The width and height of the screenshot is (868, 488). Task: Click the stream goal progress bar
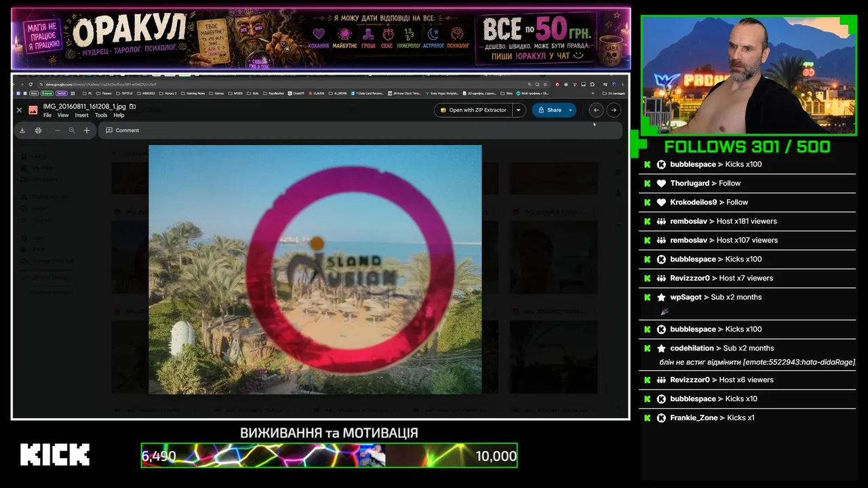(329, 455)
